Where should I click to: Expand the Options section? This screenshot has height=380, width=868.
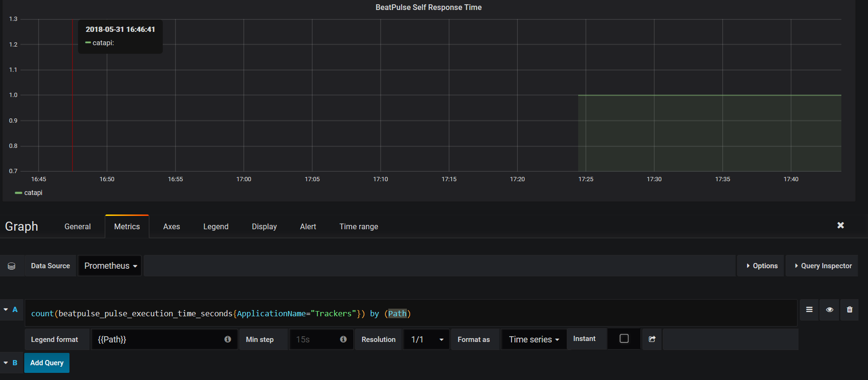762,266
